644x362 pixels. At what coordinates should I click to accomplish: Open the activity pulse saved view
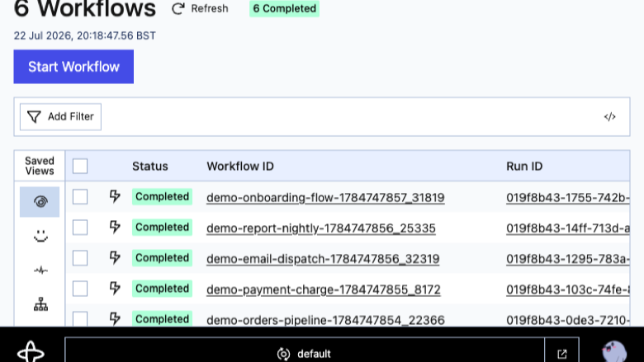pyautogui.click(x=40, y=270)
